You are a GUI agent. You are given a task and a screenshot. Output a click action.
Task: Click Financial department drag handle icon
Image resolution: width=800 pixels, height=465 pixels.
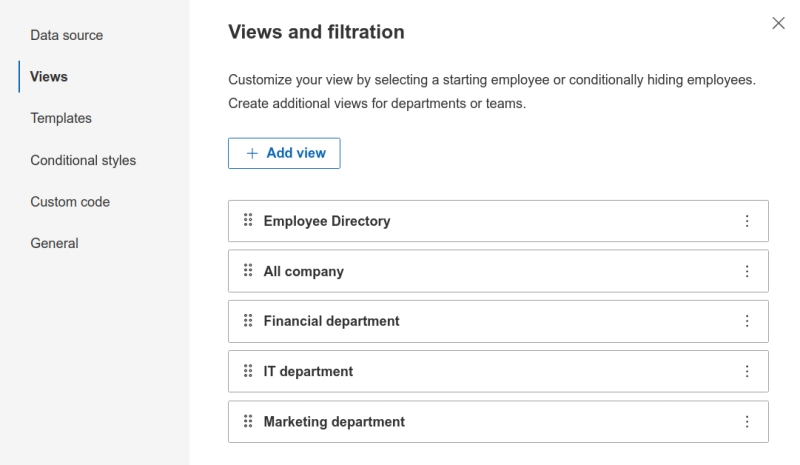click(x=248, y=321)
